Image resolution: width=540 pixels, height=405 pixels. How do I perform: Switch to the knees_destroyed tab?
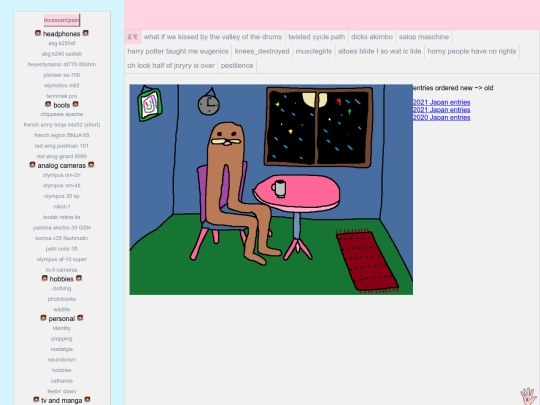tap(262, 51)
